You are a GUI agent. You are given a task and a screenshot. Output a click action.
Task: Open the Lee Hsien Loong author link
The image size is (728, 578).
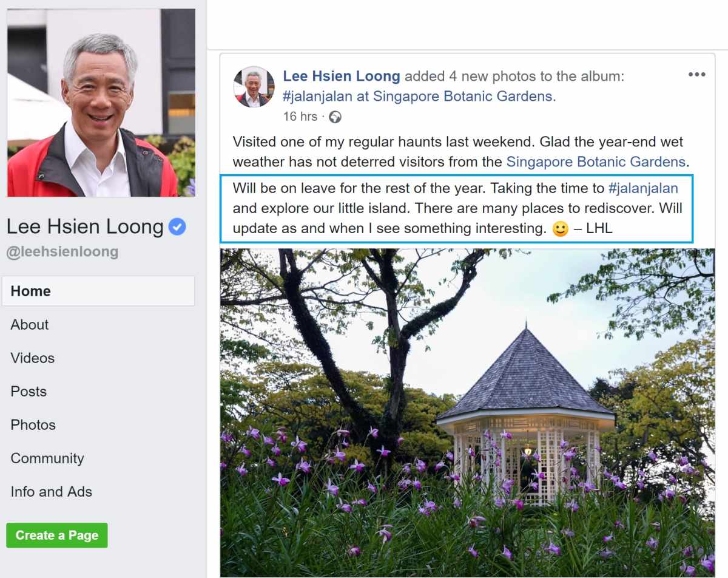(x=342, y=76)
